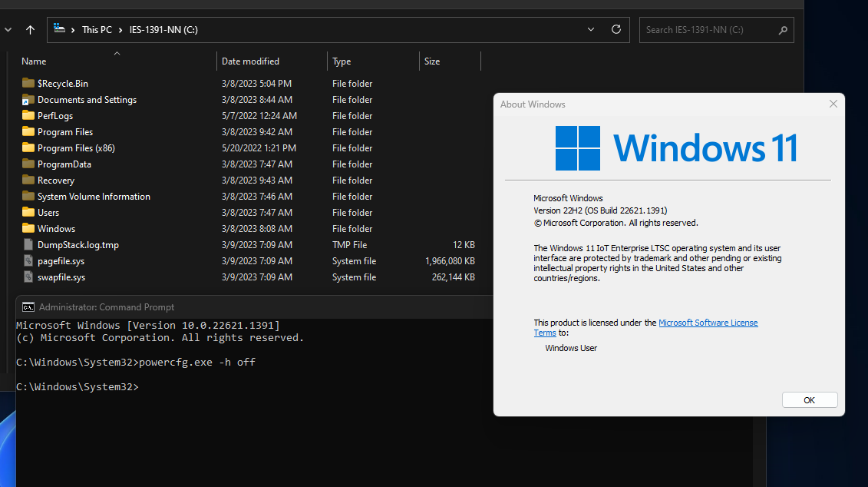Image resolution: width=868 pixels, height=487 pixels.
Task: Click the Program Files (x86) name
Action: click(x=77, y=148)
